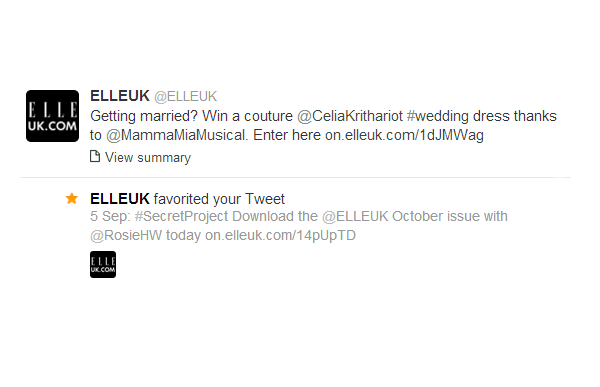Expand the tweet via View summary
This screenshot has width=600, height=387.
point(148,157)
